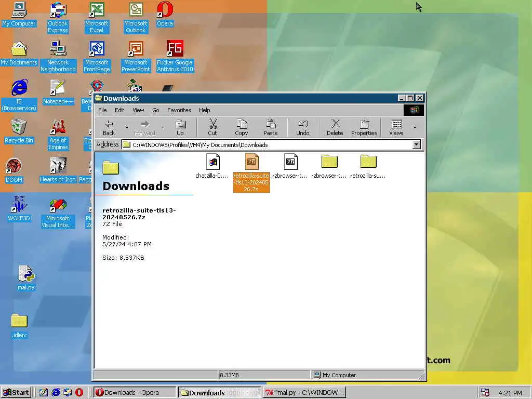The height and width of the screenshot is (399, 532).
Task: Select .idlerc folder on desktop
Action: point(19,326)
